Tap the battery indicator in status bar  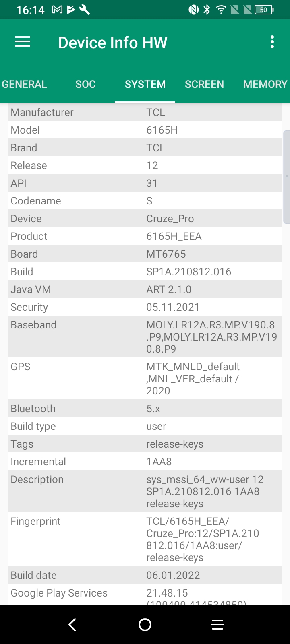(264, 10)
